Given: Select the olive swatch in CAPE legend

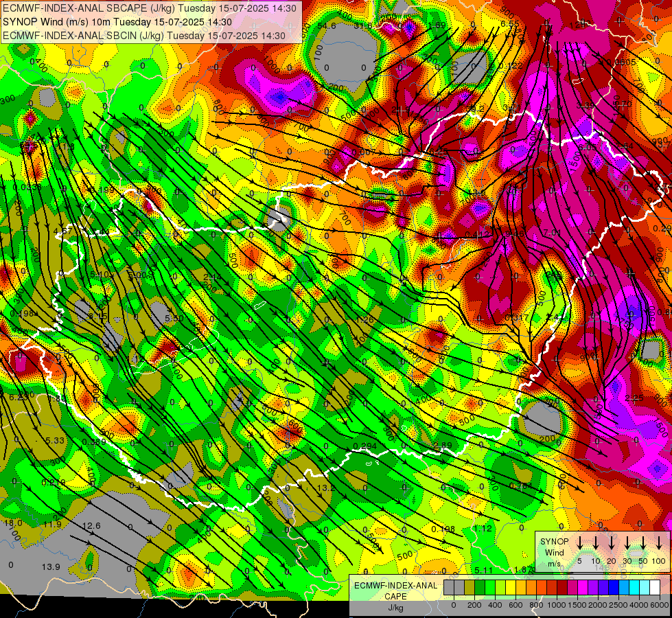Looking at the screenshot, I should click(470, 588).
